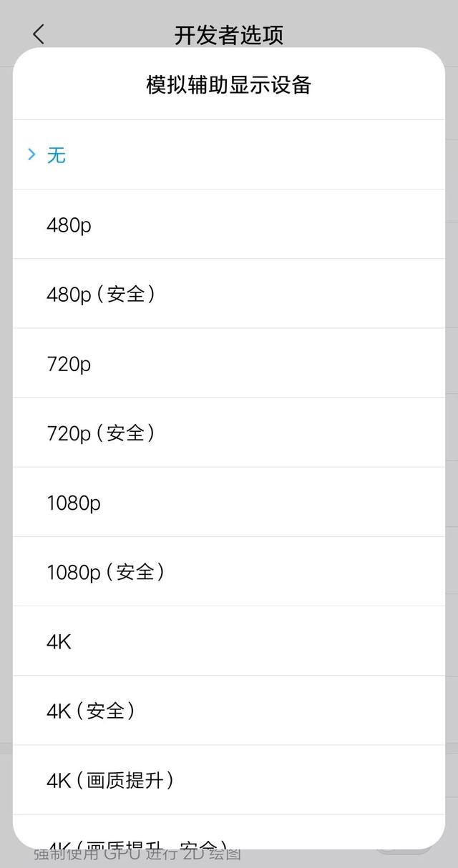Click the 模拟辅助显示设备 dialog title

(228, 85)
